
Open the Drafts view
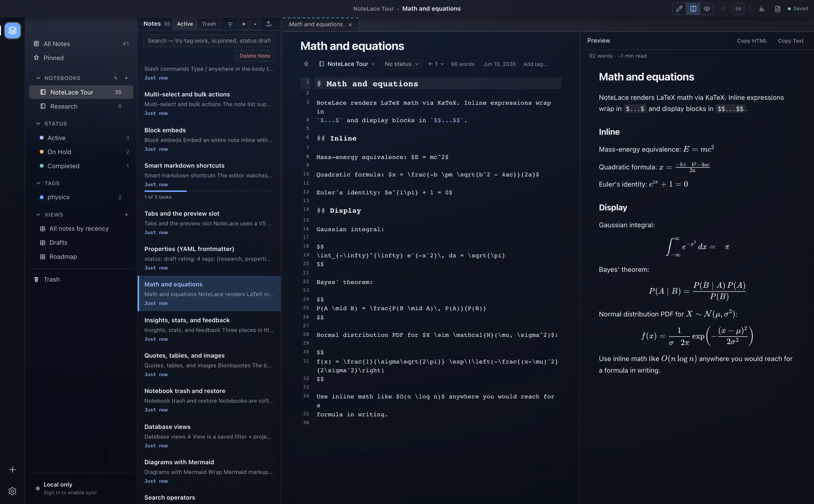click(x=81, y=242)
